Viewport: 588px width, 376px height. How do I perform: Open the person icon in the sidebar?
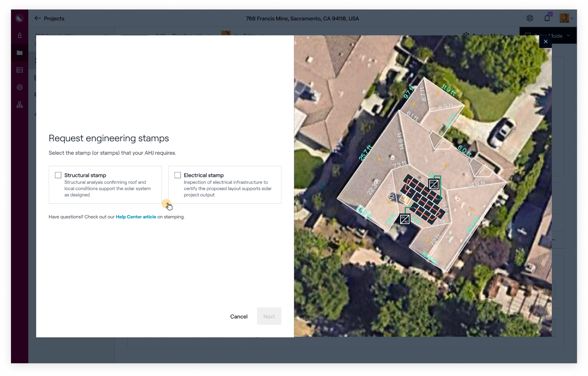point(19,36)
